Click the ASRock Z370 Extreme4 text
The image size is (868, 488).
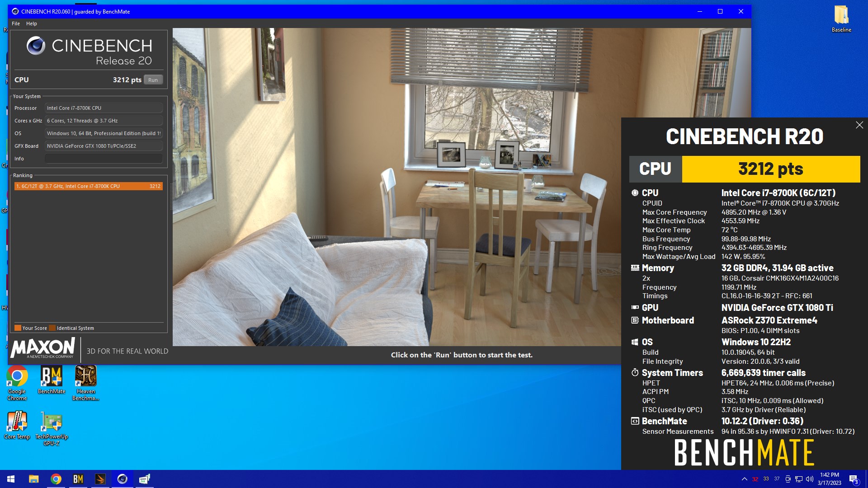point(769,320)
